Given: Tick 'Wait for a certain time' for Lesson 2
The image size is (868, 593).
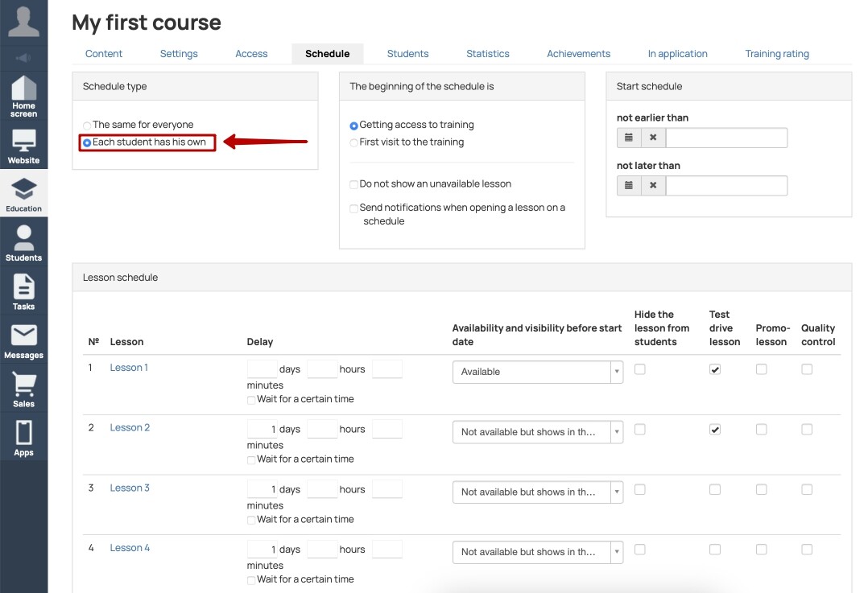Looking at the screenshot, I should click(251, 459).
